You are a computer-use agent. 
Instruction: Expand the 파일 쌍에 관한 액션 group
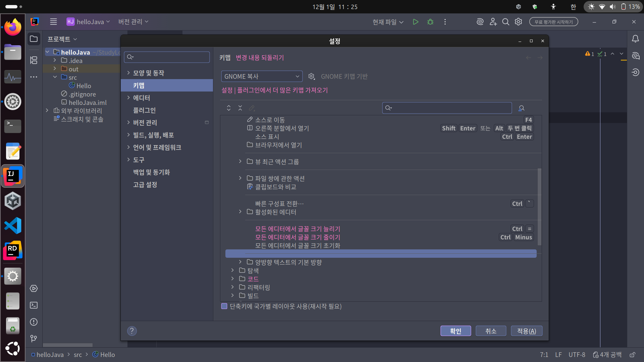click(x=240, y=178)
